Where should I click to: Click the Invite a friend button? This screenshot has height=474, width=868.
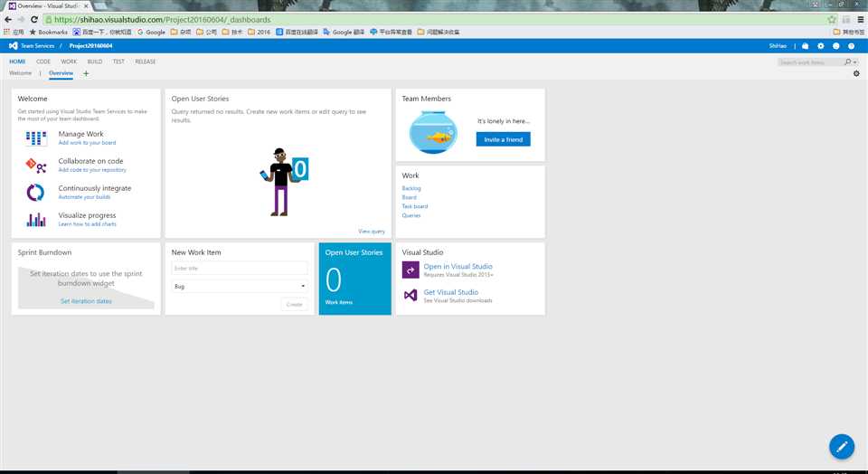coord(504,139)
